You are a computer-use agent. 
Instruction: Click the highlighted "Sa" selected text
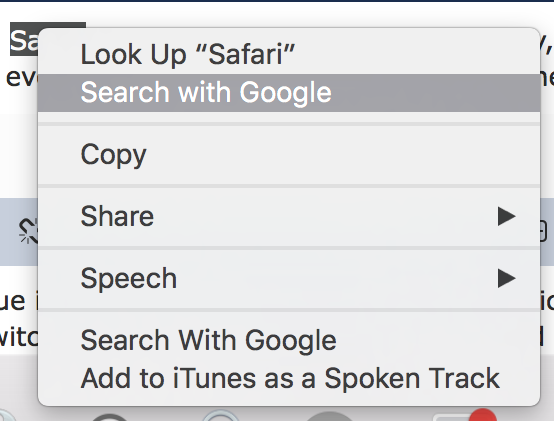tap(24, 40)
